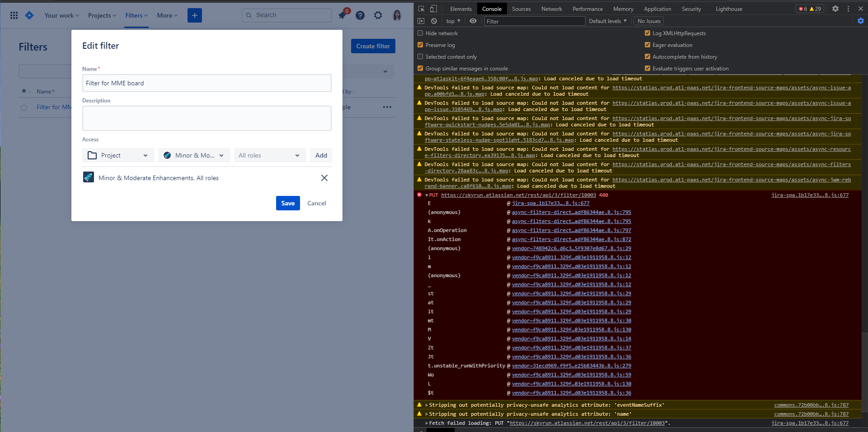Image resolution: width=868 pixels, height=432 pixels.
Task: Switch to the Lighthouse tab
Action: (x=729, y=9)
